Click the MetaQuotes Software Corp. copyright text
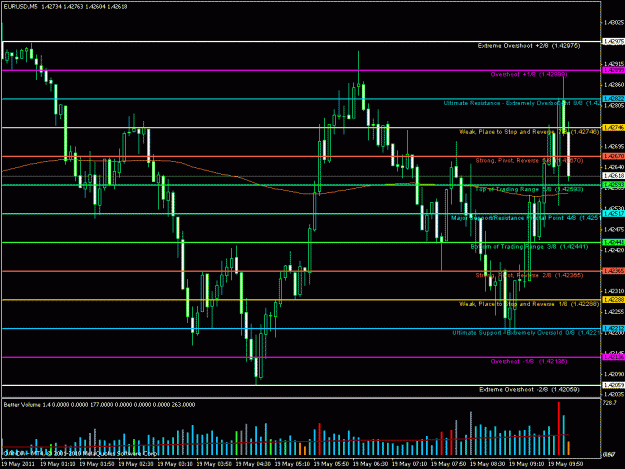This screenshot has width=625, height=469. pyautogui.click(x=81, y=453)
